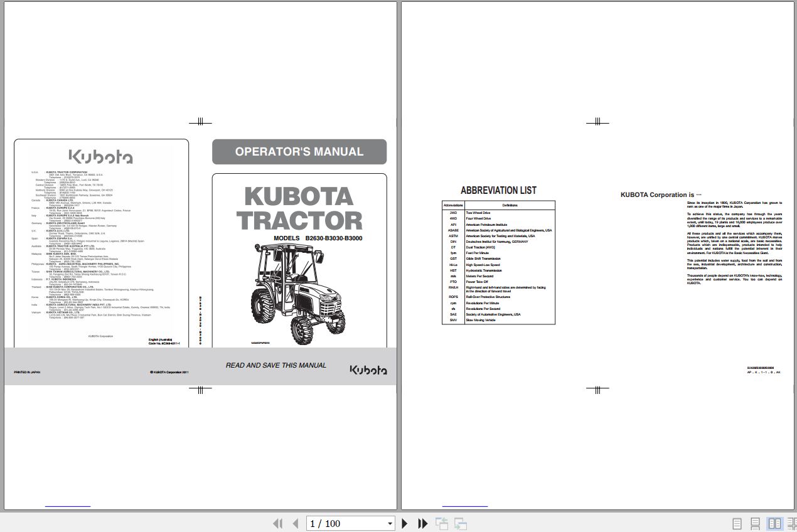The width and height of the screenshot is (797, 532).
Task: Click the page number field showing 1 / 100
Action: pyautogui.click(x=345, y=524)
